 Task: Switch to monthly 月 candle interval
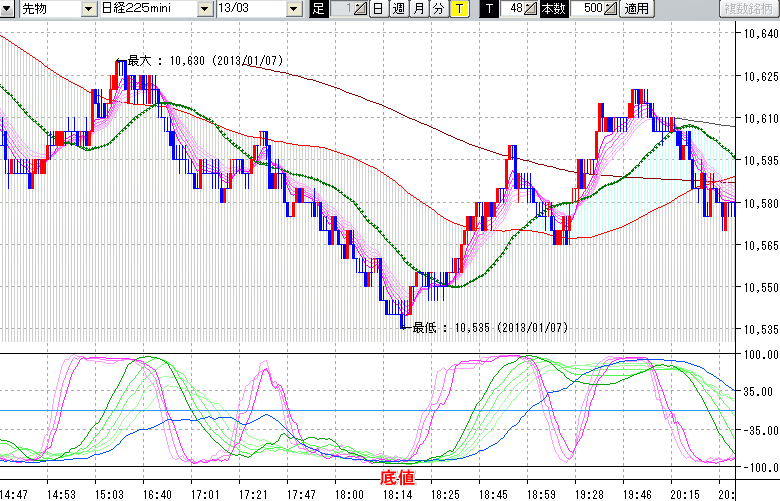pyautogui.click(x=418, y=9)
